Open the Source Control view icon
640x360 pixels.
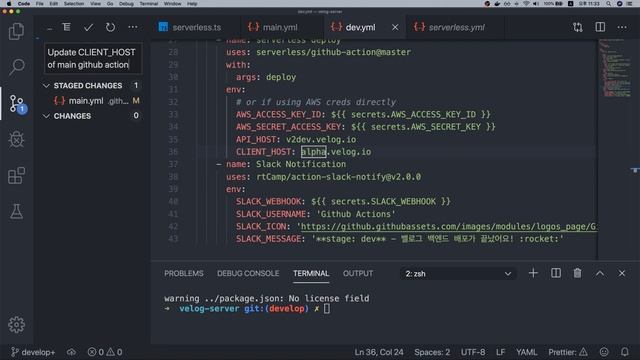(17, 104)
